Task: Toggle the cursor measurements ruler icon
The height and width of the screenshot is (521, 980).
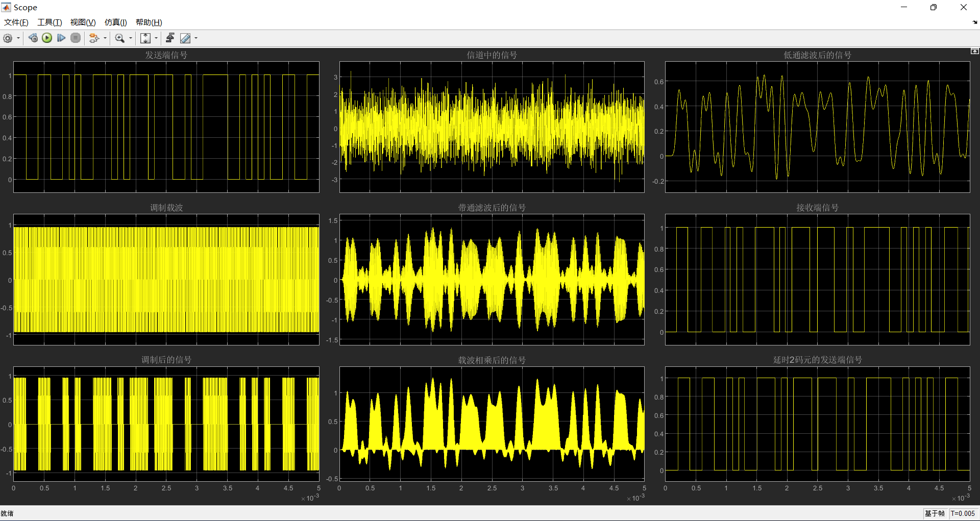Action: [x=185, y=38]
